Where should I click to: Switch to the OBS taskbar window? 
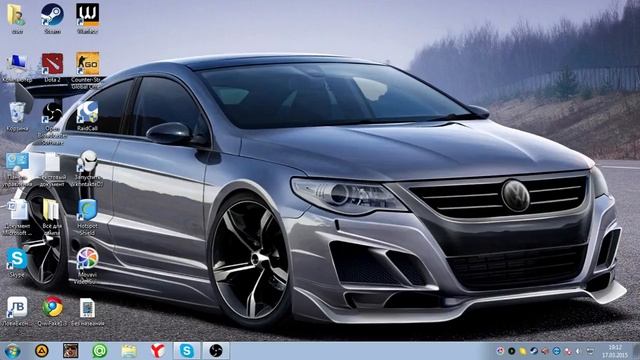216,351
